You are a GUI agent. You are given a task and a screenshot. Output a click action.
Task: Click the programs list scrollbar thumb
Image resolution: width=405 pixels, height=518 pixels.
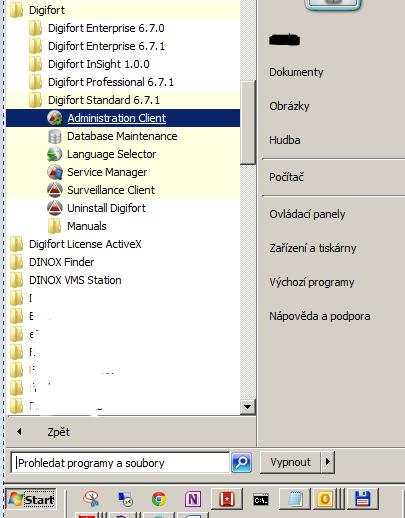[x=247, y=122]
